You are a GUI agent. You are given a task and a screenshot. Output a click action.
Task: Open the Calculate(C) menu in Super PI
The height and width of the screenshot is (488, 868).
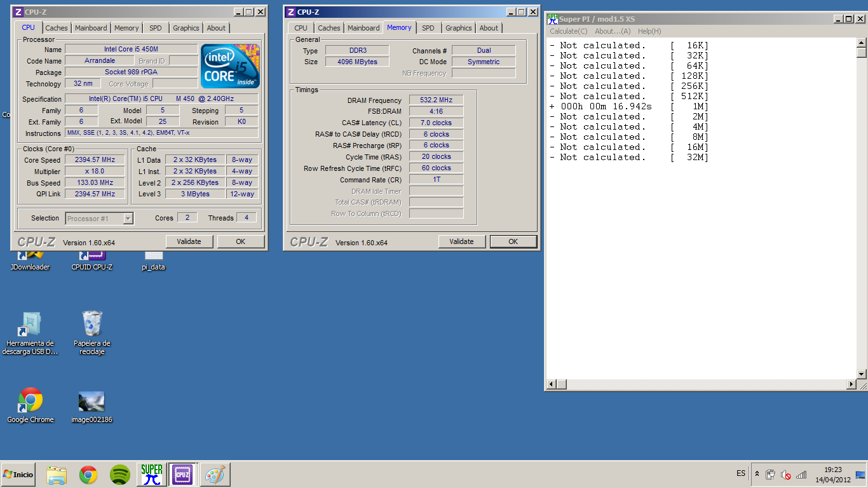569,31
